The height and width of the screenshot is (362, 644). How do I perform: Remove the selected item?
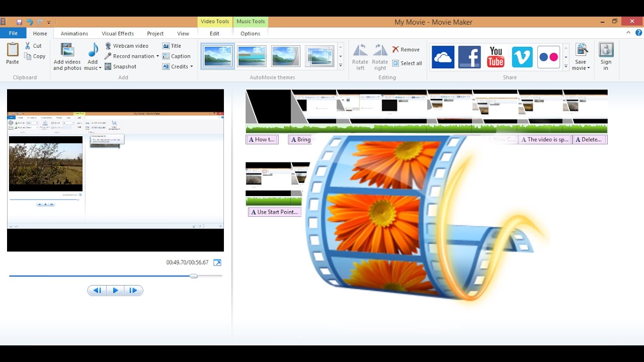point(406,50)
